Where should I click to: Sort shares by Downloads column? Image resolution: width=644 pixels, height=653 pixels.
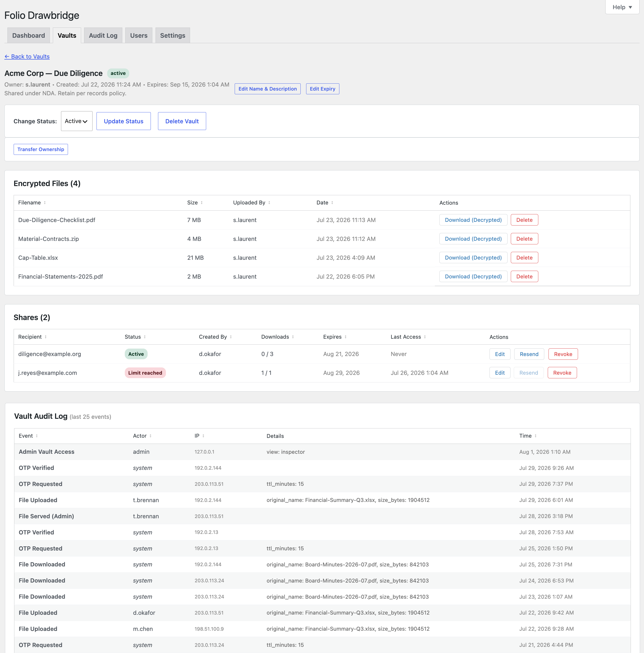(x=277, y=337)
